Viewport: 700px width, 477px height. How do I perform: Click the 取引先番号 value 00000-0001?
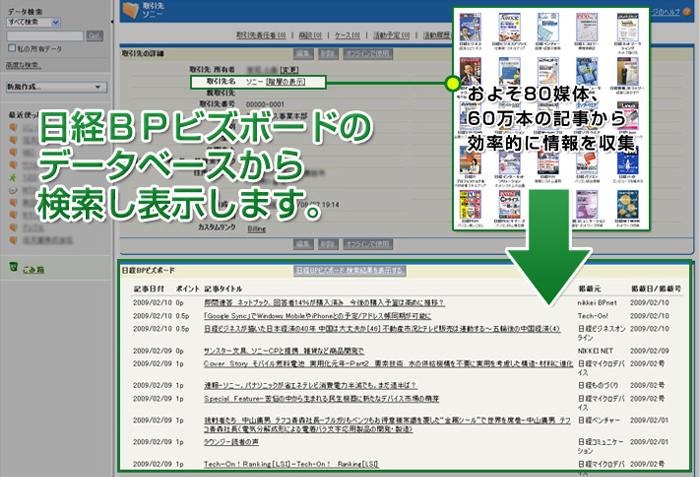tap(265, 104)
